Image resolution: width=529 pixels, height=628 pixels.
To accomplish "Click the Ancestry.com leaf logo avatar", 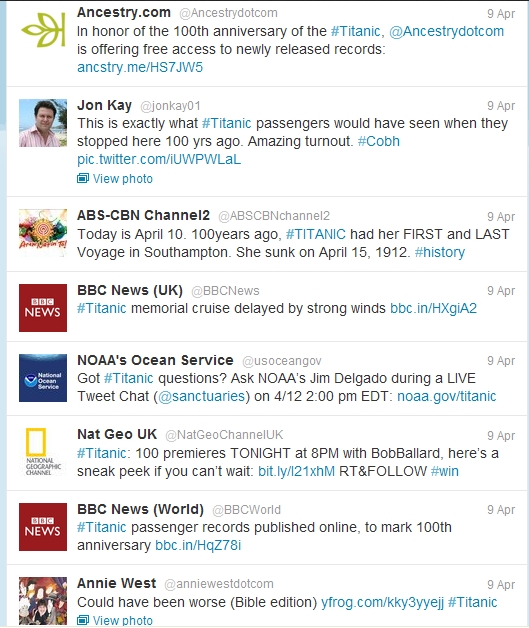I will pyautogui.click(x=43, y=31).
